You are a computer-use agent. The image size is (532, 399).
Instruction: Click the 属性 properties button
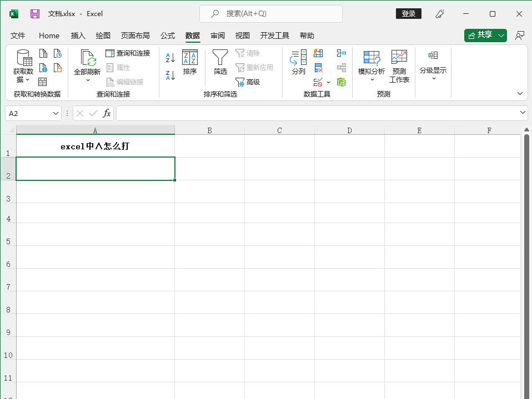[x=118, y=68]
